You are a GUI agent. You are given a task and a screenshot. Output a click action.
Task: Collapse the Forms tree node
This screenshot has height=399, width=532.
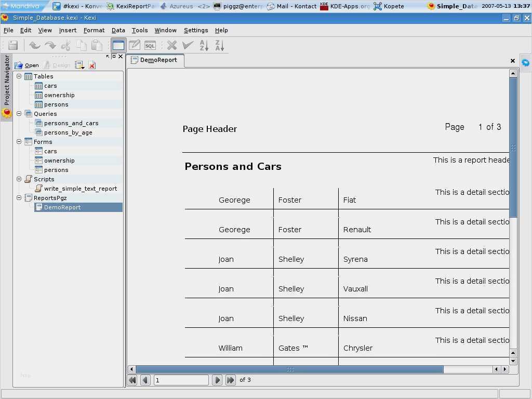19,142
